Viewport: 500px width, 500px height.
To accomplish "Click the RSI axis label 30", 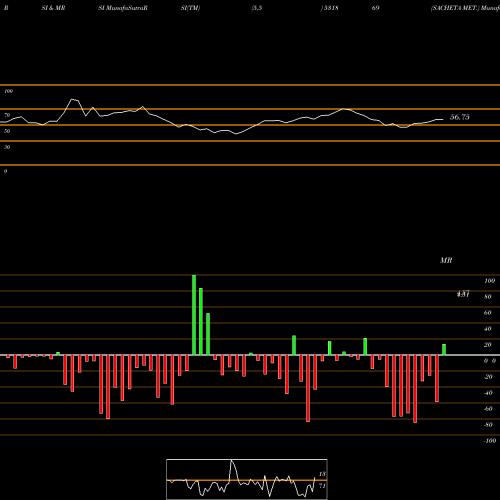I will 7,147.
